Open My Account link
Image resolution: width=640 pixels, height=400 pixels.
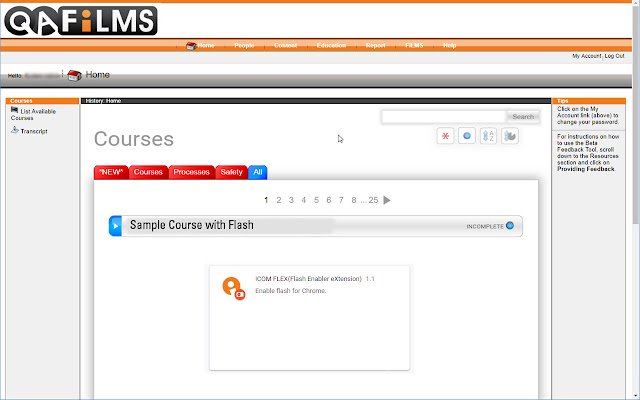pyautogui.click(x=587, y=56)
